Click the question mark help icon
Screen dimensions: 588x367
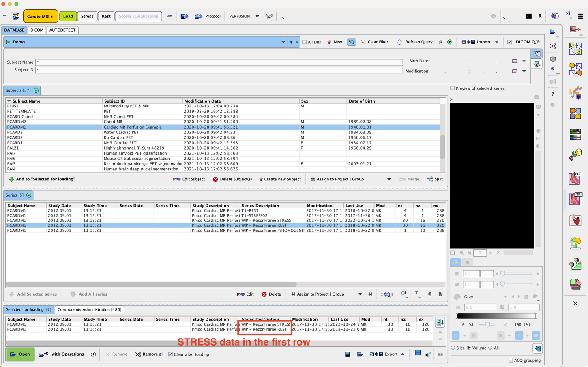[x=553, y=94]
